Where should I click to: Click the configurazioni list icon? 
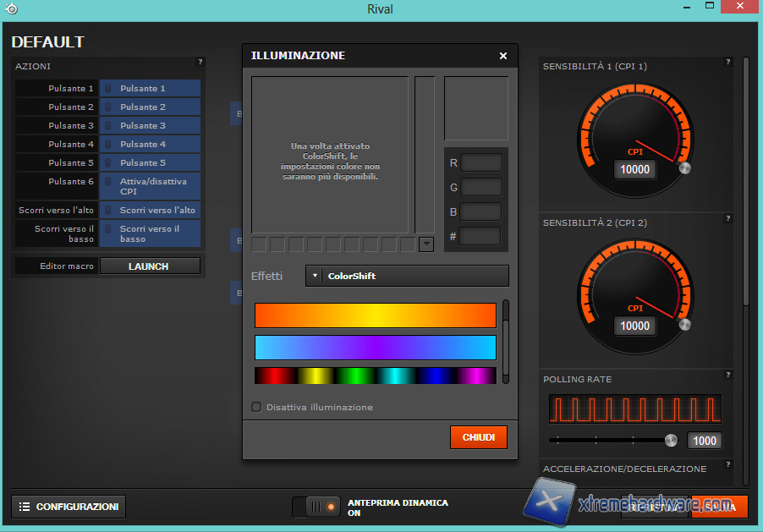click(x=24, y=507)
